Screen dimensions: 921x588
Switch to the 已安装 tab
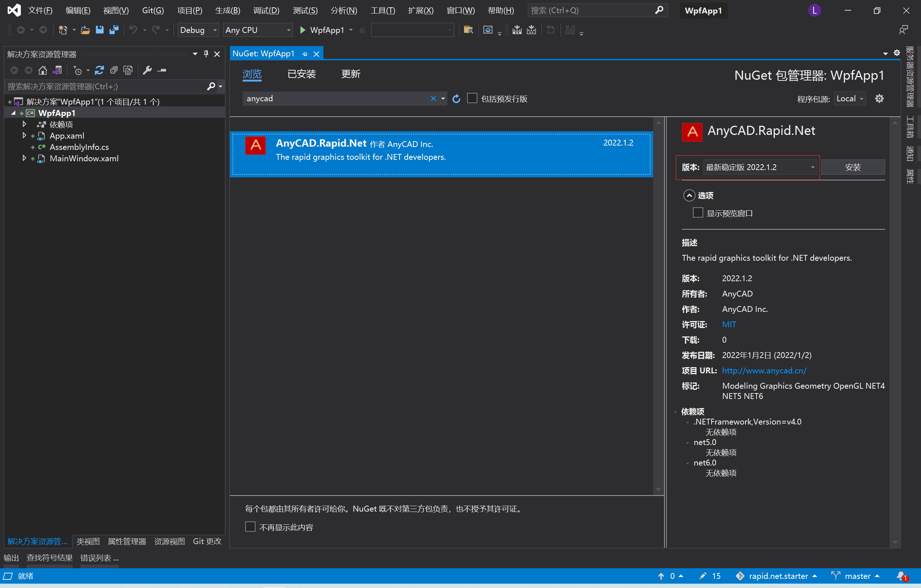click(302, 74)
